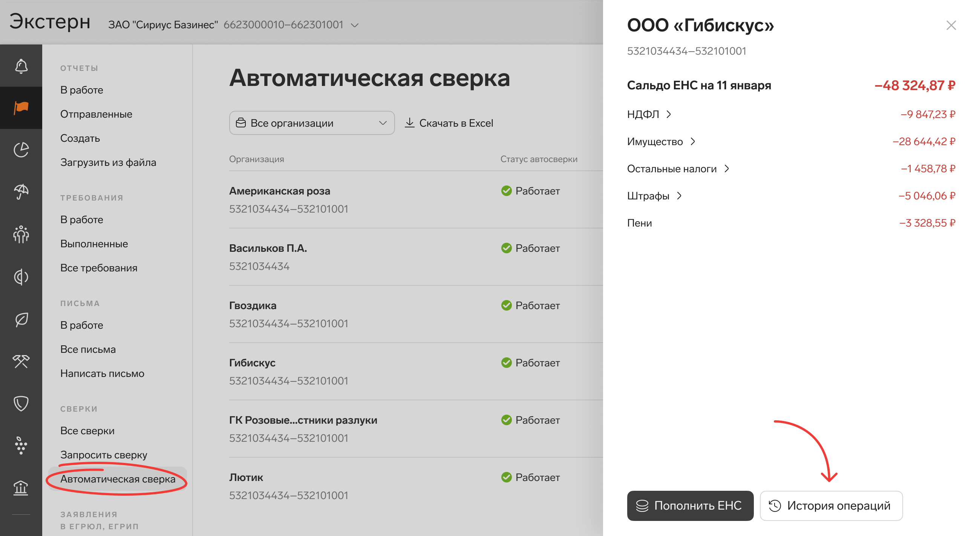The image size is (980, 536).
Task: Expand НДФЛ details
Action: 649,114
